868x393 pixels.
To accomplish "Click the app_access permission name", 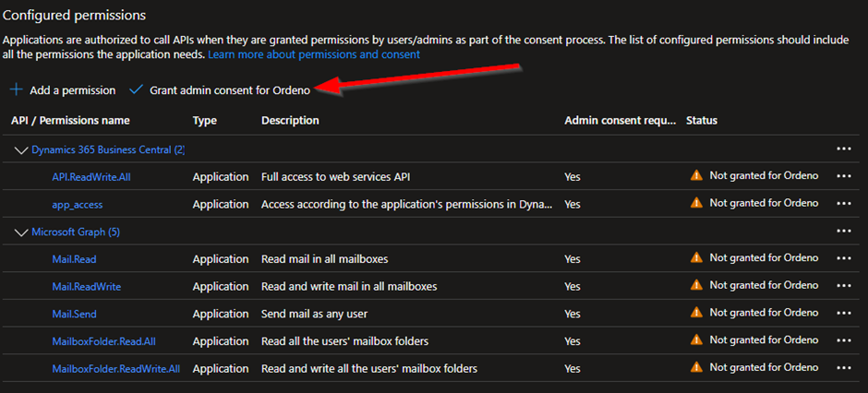I will click(x=78, y=205).
